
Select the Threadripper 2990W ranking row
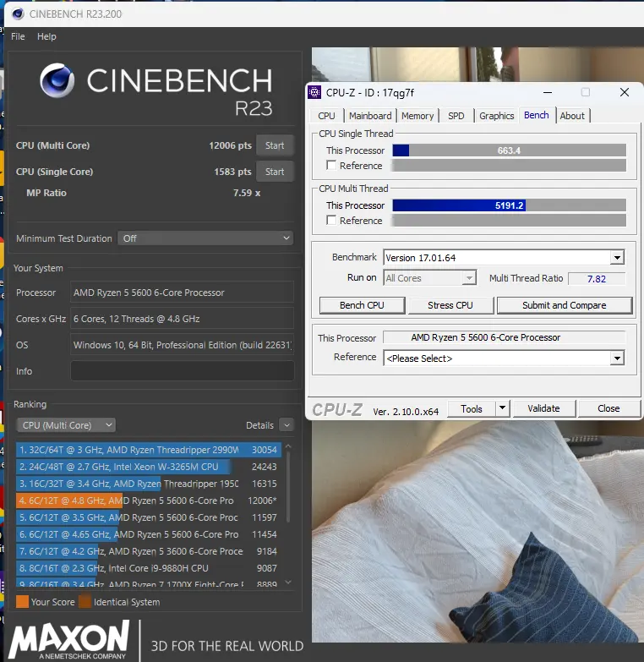point(149,450)
